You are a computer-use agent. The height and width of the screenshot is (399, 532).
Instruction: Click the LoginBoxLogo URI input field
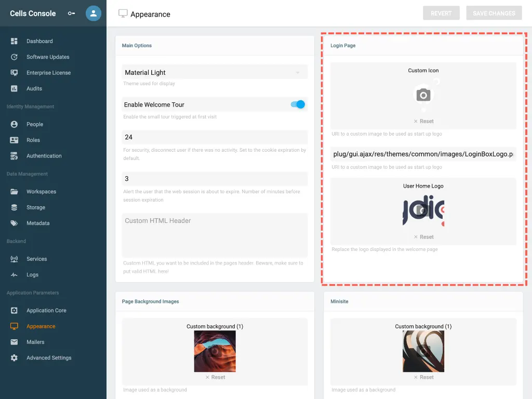pyautogui.click(x=423, y=154)
